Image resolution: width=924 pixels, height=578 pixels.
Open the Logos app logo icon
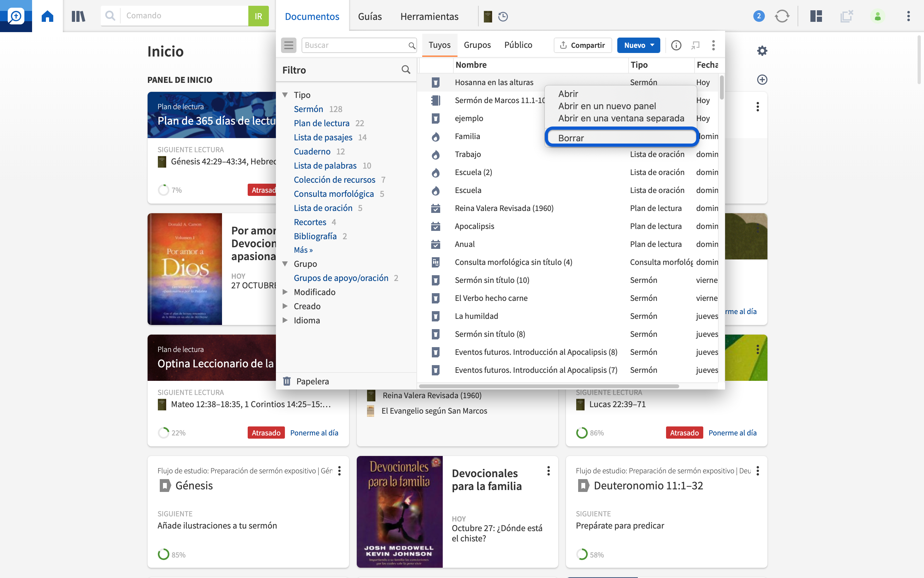pos(16,16)
